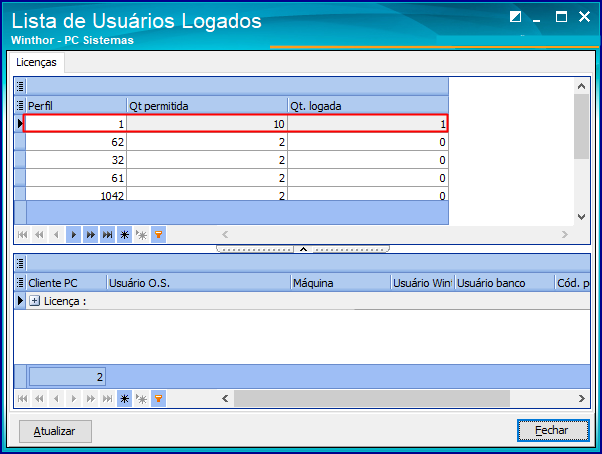602x454 pixels.
Task: Sort by Qt permitida column header
Action: [207, 106]
